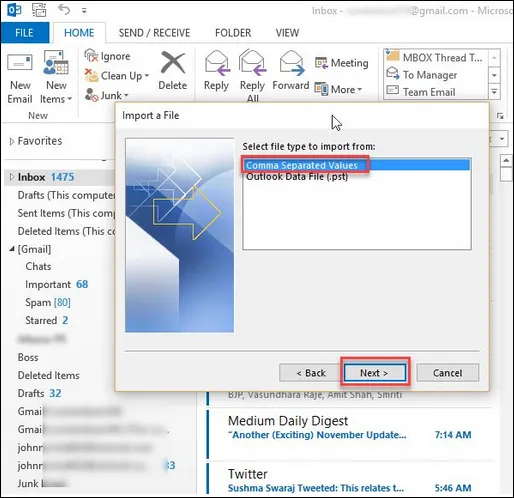Click the Outlook application icon
The width and height of the screenshot is (514, 498).
(14, 10)
